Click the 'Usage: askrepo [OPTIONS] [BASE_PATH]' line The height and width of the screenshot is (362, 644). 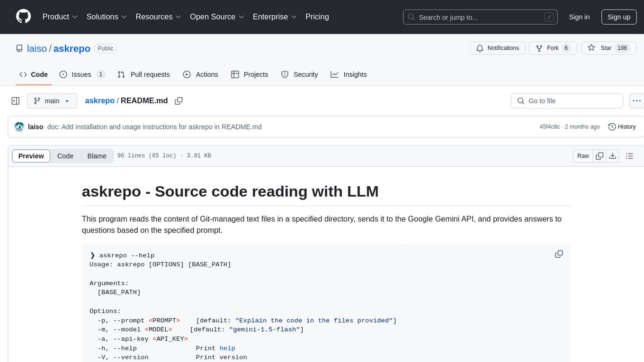pyautogui.click(x=160, y=264)
